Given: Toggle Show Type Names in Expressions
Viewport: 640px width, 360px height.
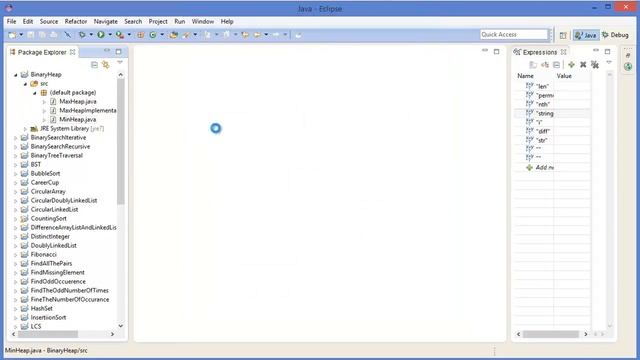Looking at the screenshot, I should [533, 64].
